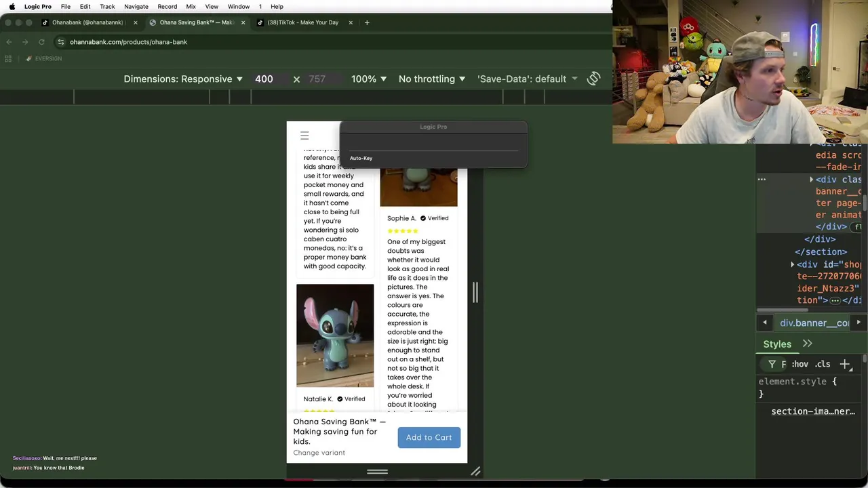Reload the current page
The width and height of the screenshot is (868, 488).
(x=41, y=42)
